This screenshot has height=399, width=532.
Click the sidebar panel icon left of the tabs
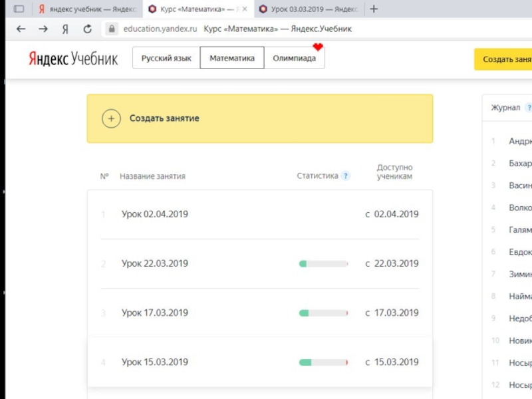[19, 9]
